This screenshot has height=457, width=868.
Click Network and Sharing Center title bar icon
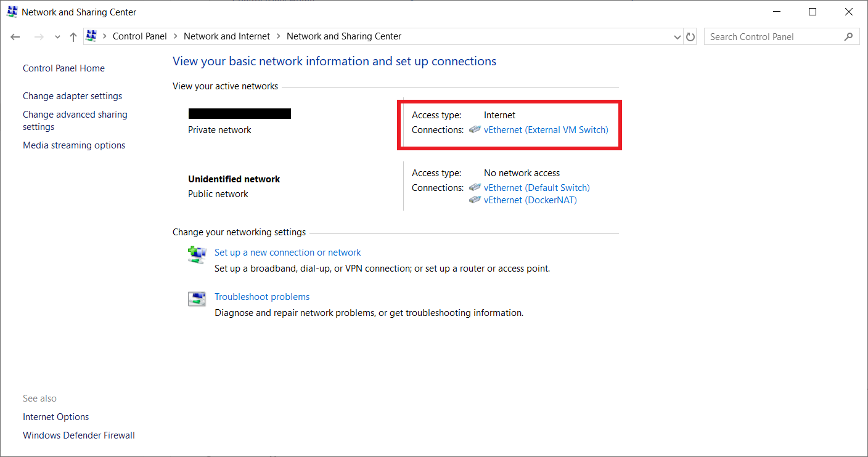point(12,12)
